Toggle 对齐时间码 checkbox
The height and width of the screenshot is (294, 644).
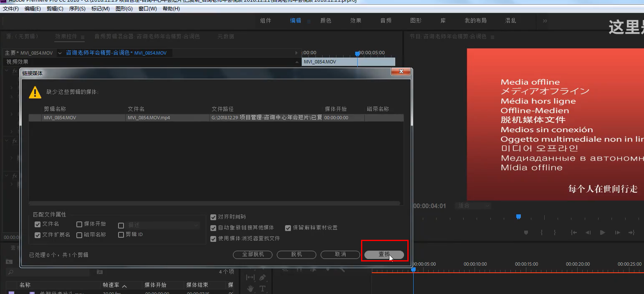tap(214, 217)
